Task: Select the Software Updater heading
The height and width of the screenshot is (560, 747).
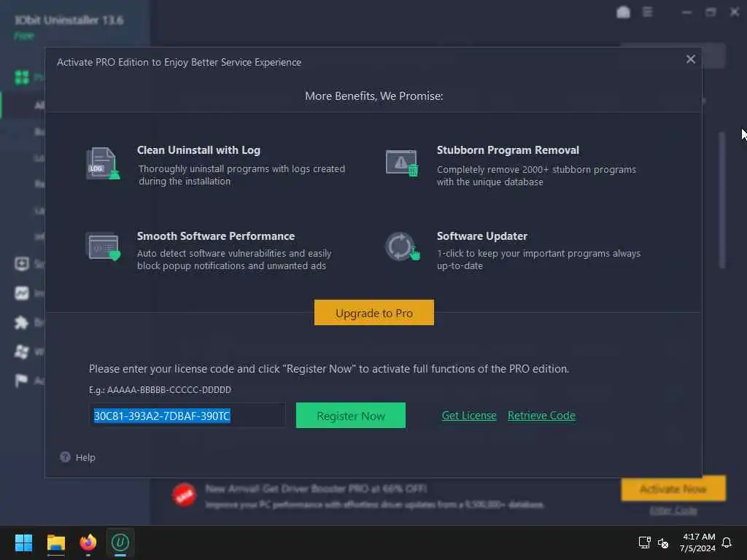Action: (x=482, y=236)
